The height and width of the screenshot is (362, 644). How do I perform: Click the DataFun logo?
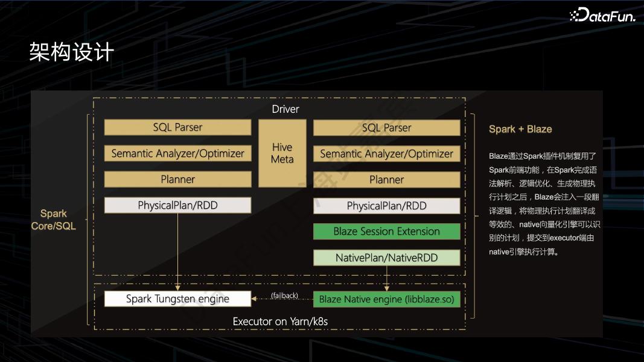pos(602,15)
